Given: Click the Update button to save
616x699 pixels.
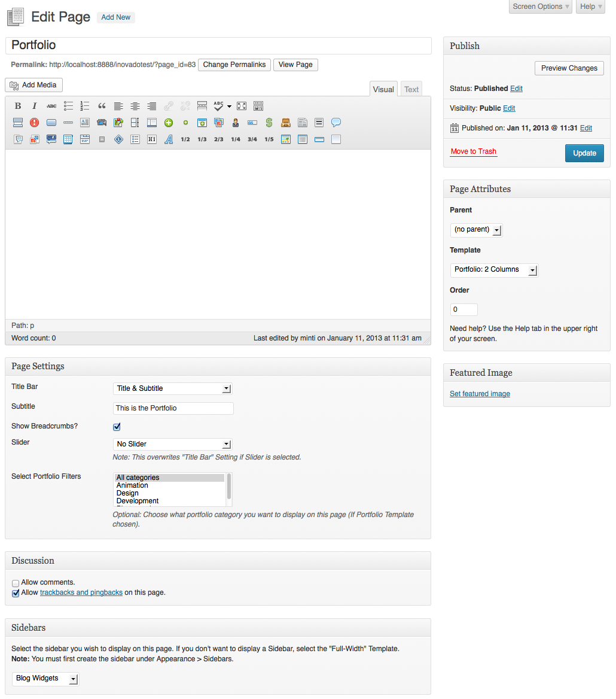Looking at the screenshot, I should tap(584, 153).
